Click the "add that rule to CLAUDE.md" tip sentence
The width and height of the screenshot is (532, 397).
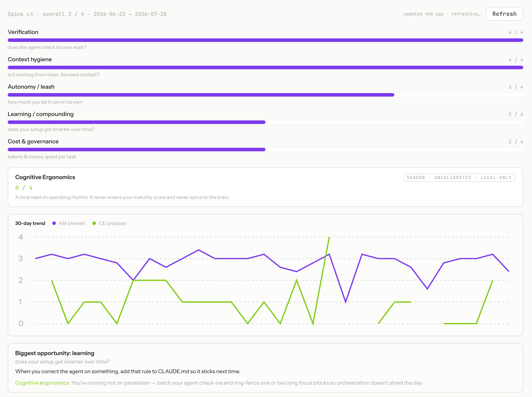tap(128, 371)
